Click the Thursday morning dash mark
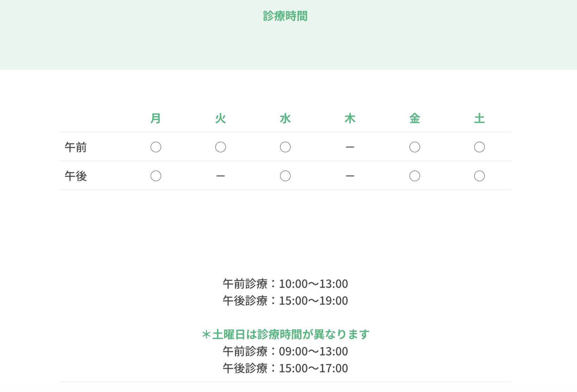Image resolution: width=577 pixels, height=392 pixels. click(350, 147)
